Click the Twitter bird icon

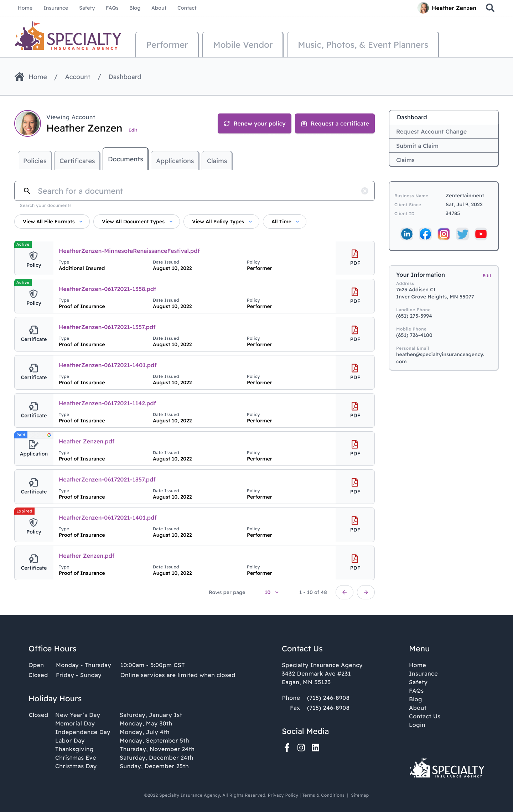point(462,234)
